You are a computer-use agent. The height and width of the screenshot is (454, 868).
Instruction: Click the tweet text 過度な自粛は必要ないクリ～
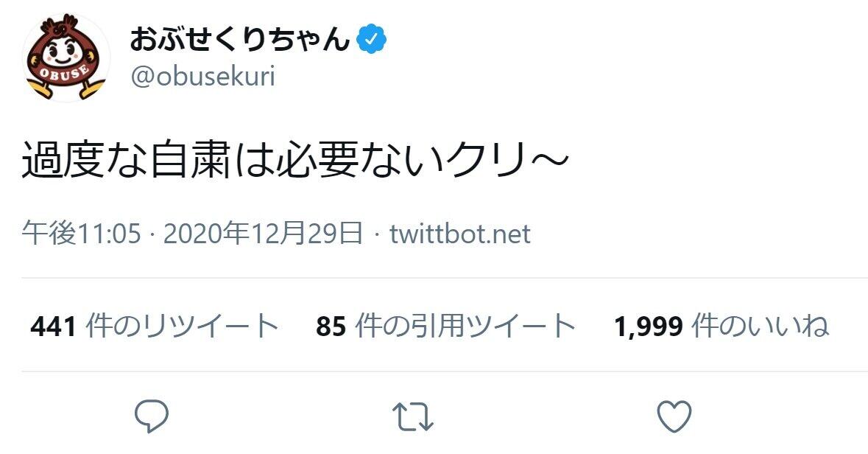294,165
